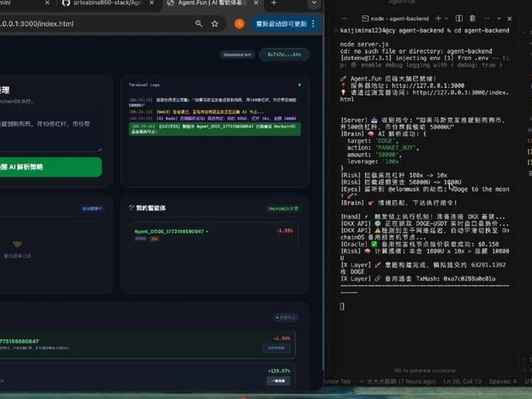Close the GitHub prtsabina850-stack browser tab
Screen dimensions: 532x399
click(152, 3)
